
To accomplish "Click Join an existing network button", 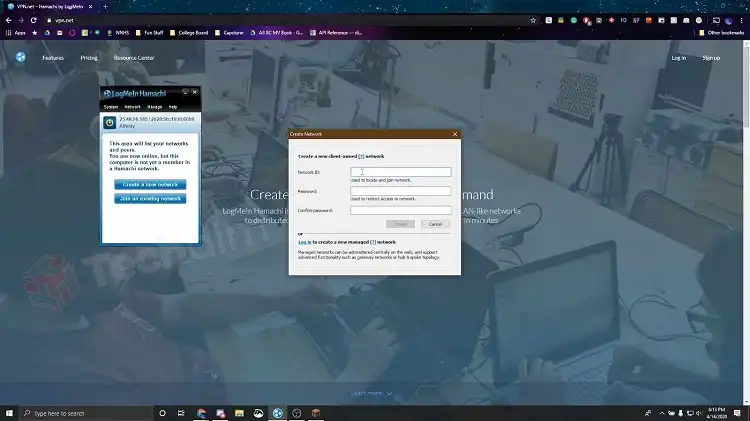I will point(150,199).
